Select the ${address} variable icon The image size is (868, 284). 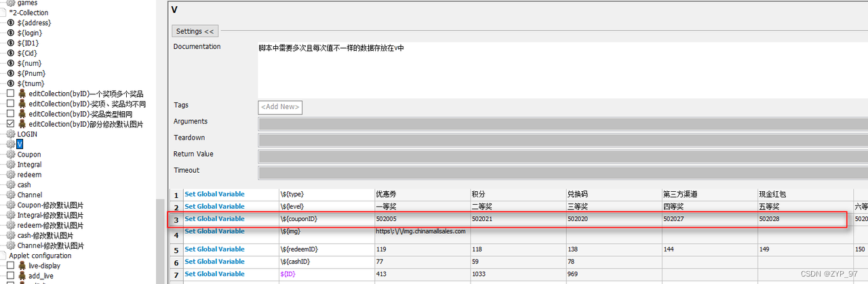click(11, 22)
